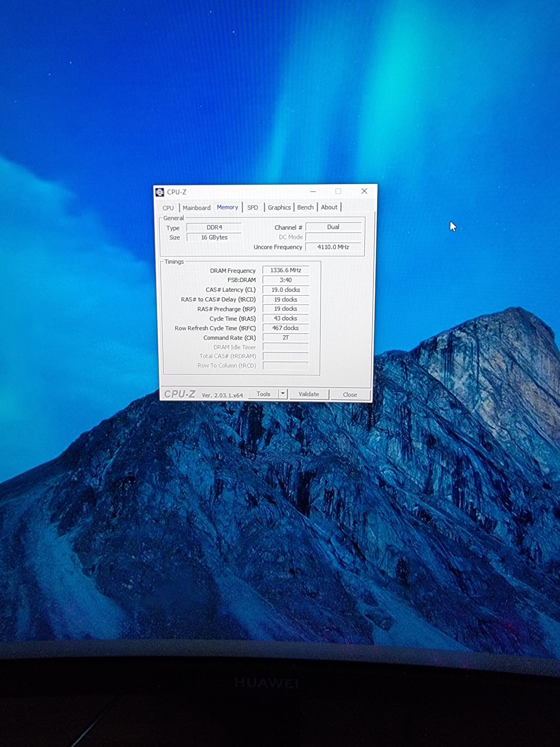
Task: Click Uncore Frequency 4110.0 MHz value
Action: 333,247
